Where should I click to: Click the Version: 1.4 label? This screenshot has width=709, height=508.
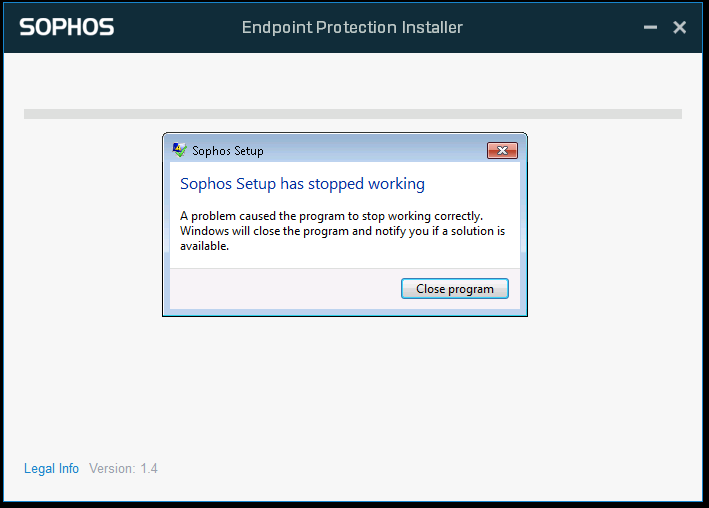point(123,468)
